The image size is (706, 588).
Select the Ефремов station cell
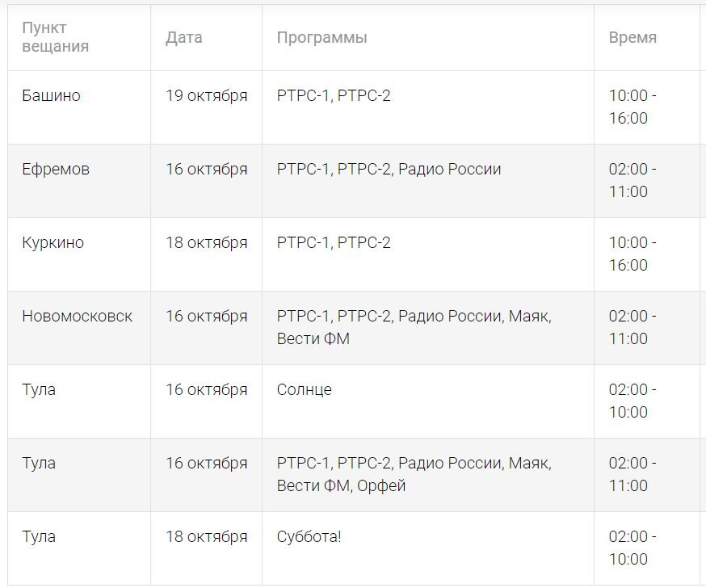56,170
